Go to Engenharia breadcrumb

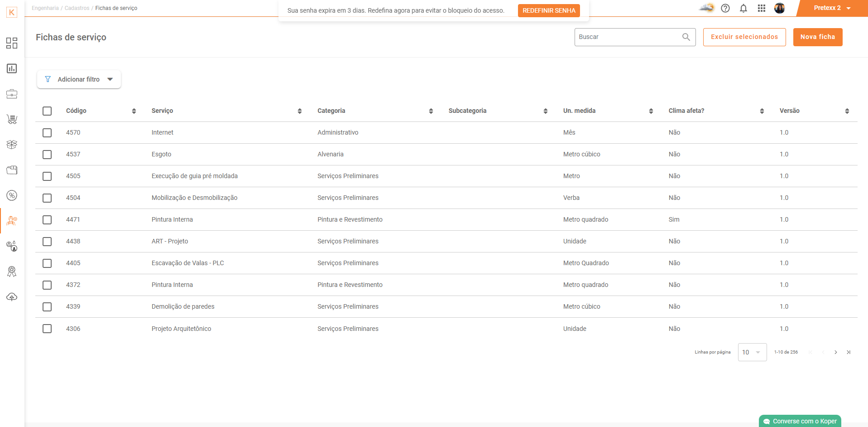point(45,8)
